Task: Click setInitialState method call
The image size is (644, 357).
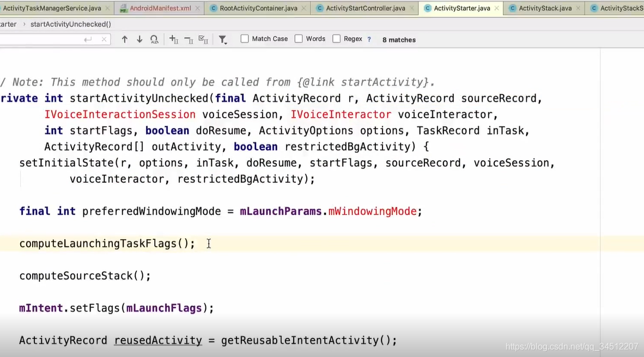Action: point(66,163)
